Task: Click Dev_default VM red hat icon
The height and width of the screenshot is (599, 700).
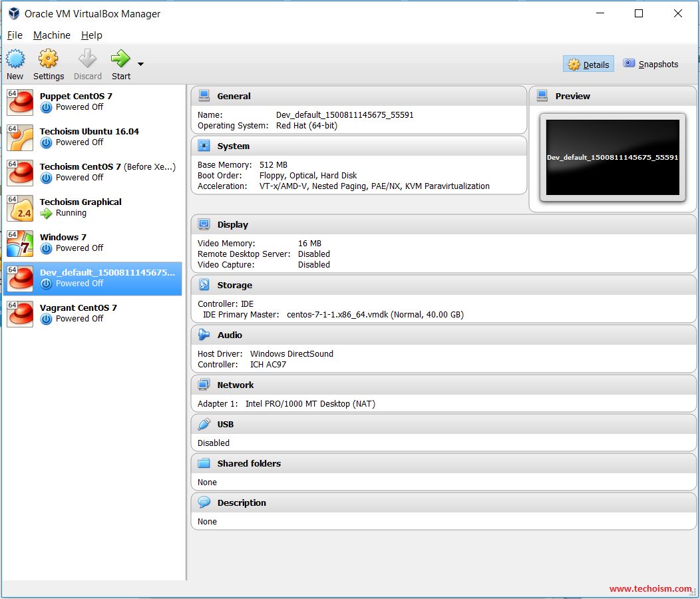Action: 20,278
